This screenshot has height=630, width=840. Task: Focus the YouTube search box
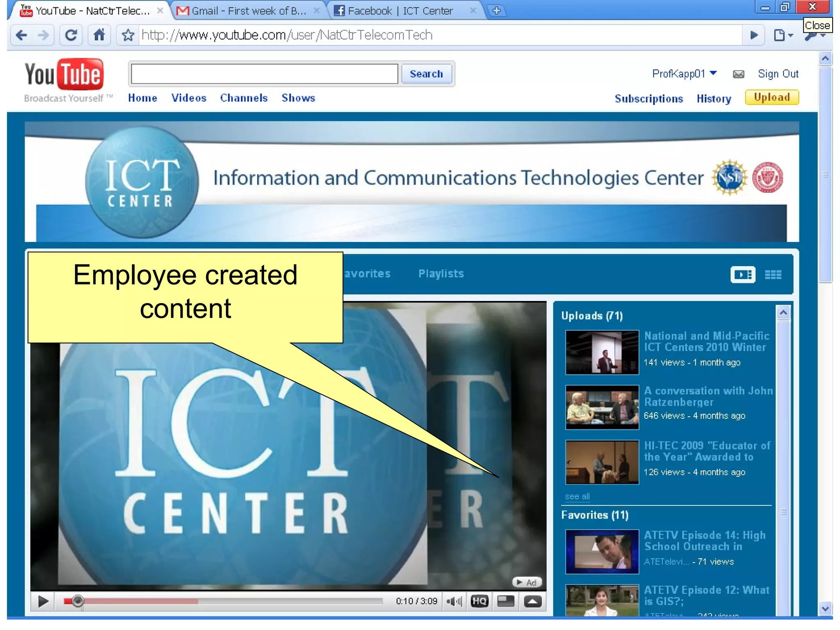265,74
